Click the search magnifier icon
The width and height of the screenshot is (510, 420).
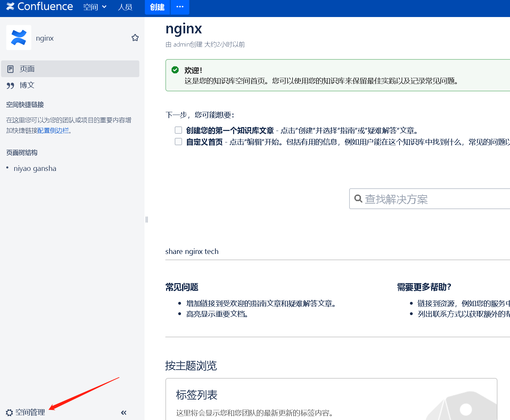point(358,199)
